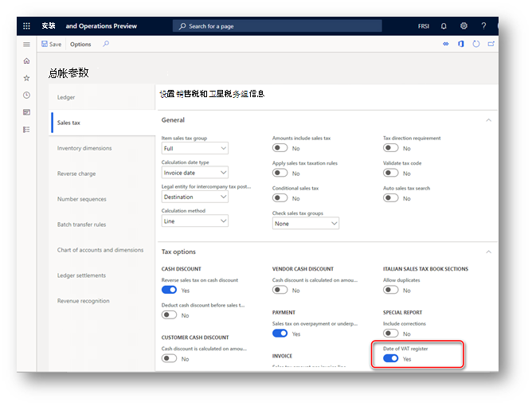Go to the Home icon in sidebar

coord(26,61)
